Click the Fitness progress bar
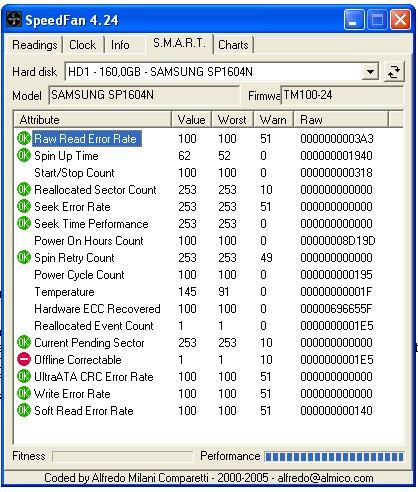This screenshot has height=492, width=418. click(x=122, y=456)
